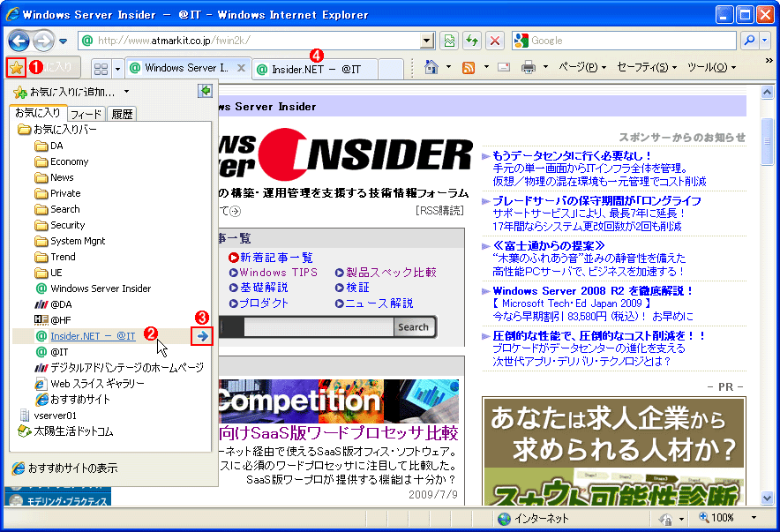Viewport: 780px width, 532px height.
Task: Click the red Stop loading icon
Action: (x=494, y=41)
